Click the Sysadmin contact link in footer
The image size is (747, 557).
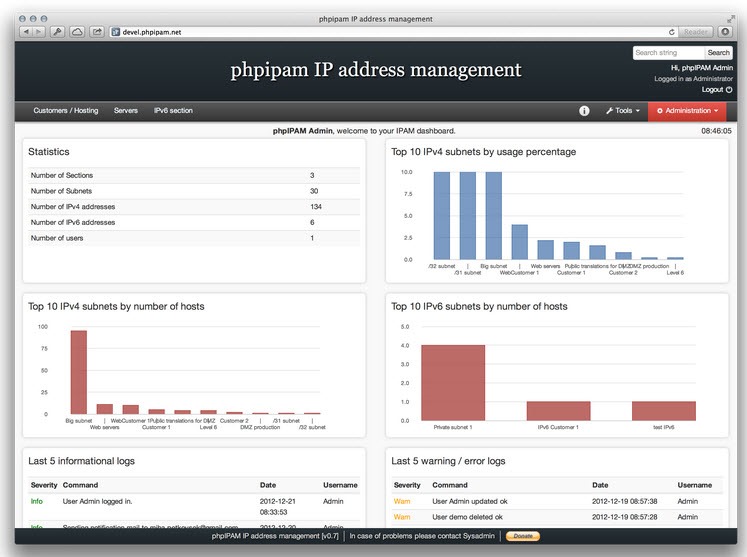pos(478,536)
